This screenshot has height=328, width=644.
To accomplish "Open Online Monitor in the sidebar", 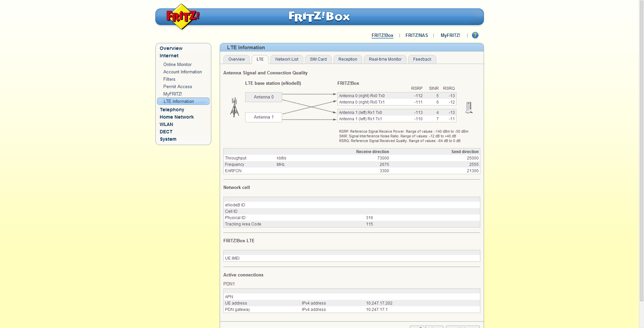I will (x=177, y=64).
